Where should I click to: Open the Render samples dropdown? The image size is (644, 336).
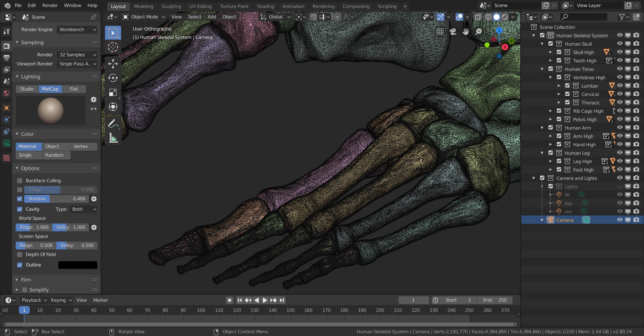click(77, 55)
